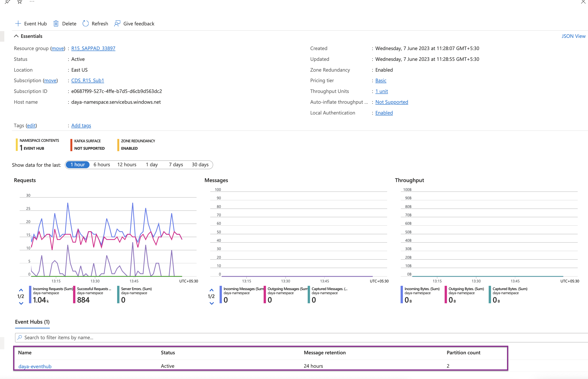Select the 6 hours time range
Image resolution: width=588 pixels, height=379 pixels.
102,165
